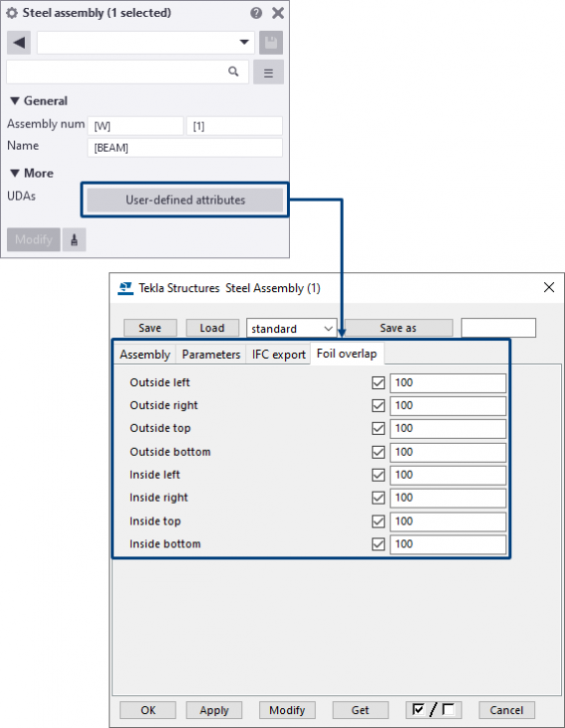Click the Apply button
Image resolution: width=565 pixels, height=728 pixels.
click(214, 710)
